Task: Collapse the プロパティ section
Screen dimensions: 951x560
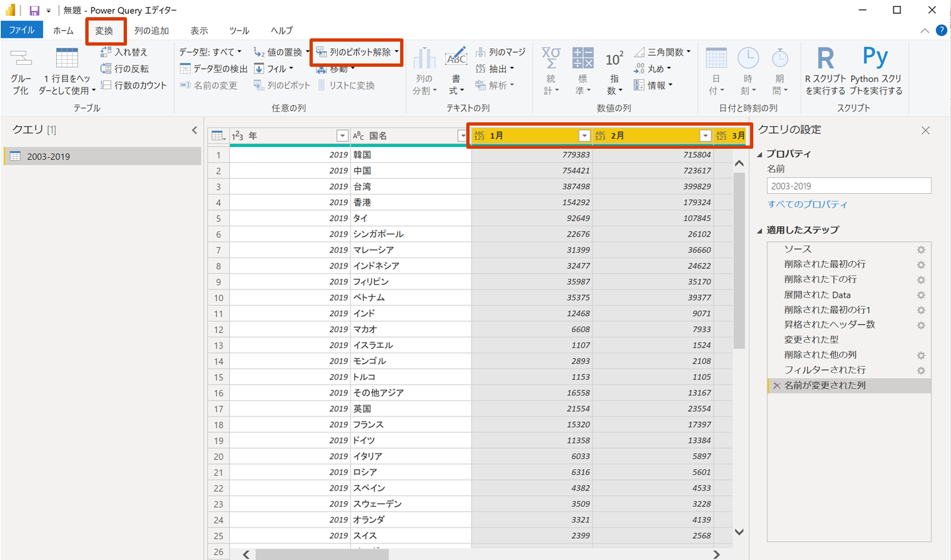Action: (x=759, y=154)
